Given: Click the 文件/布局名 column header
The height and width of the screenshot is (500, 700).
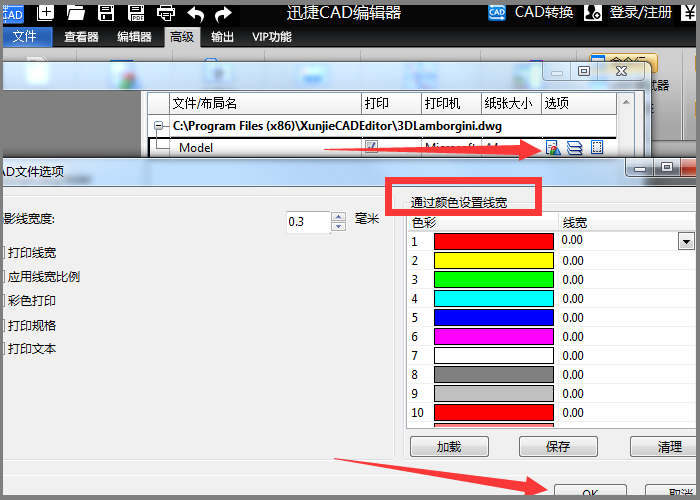Looking at the screenshot, I should [x=265, y=103].
